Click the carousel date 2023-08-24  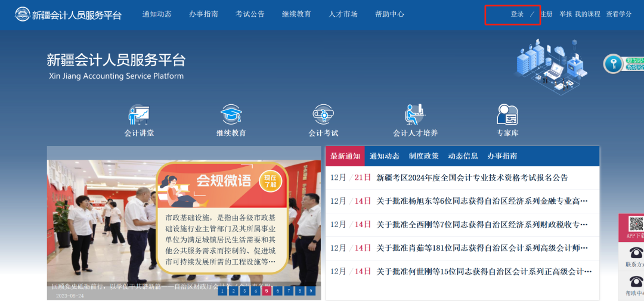[x=70, y=296]
